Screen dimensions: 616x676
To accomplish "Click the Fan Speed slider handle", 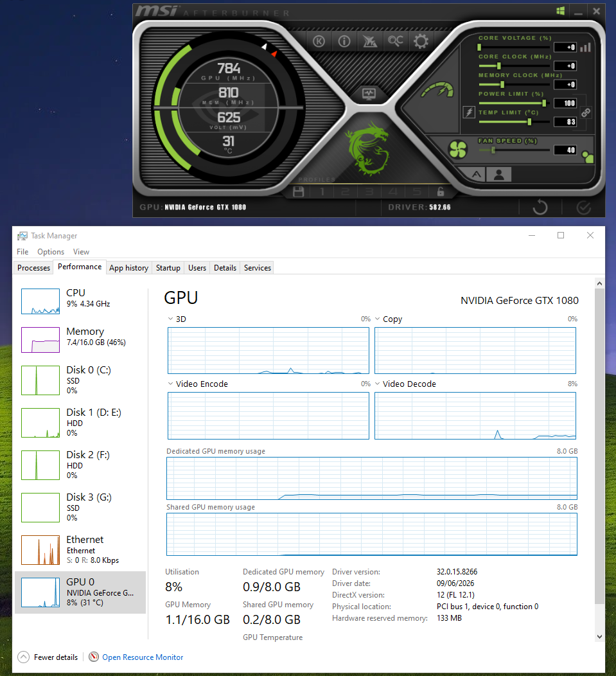I will [x=493, y=150].
